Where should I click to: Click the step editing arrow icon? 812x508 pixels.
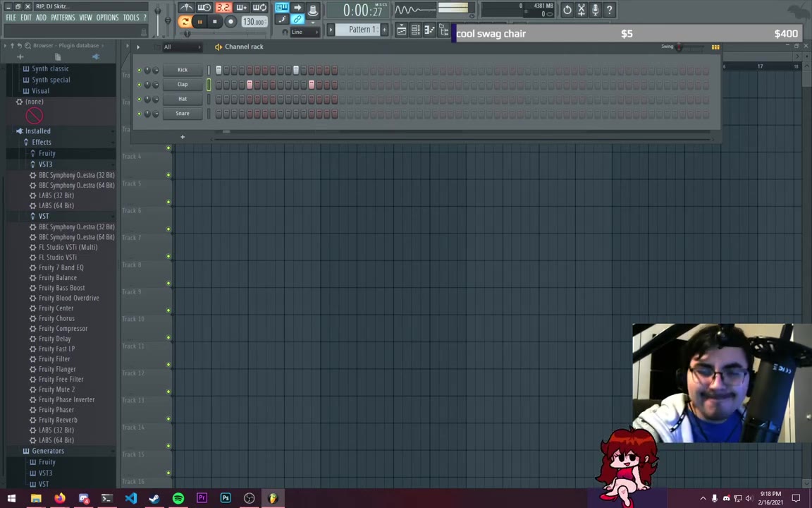coord(297,8)
